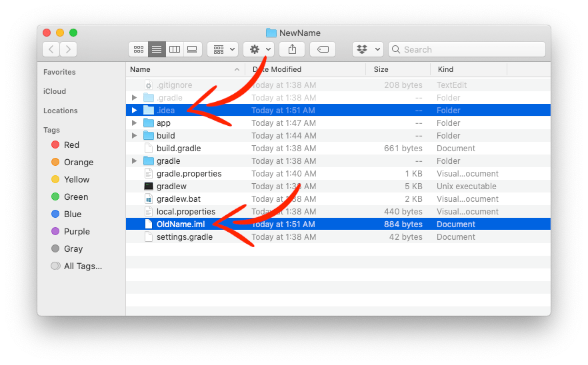Select the gradlew executable icon
Image resolution: width=588 pixels, height=365 pixels.
click(x=149, y=186)
